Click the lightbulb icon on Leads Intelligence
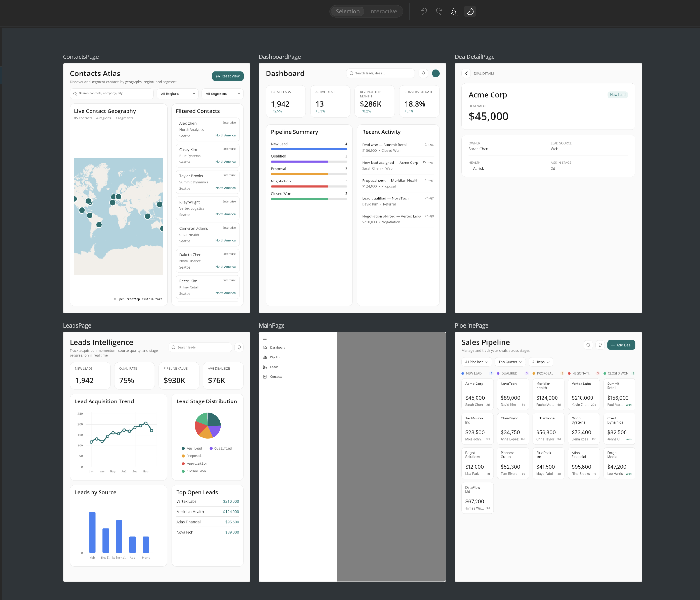This screenshot has height=600, width=700. point(239,348)
